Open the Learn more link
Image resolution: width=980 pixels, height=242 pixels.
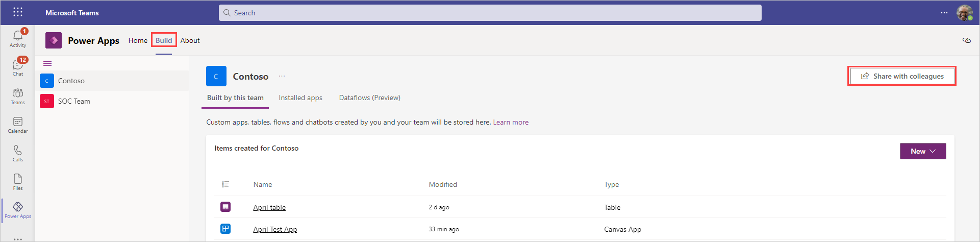(511, 122)
